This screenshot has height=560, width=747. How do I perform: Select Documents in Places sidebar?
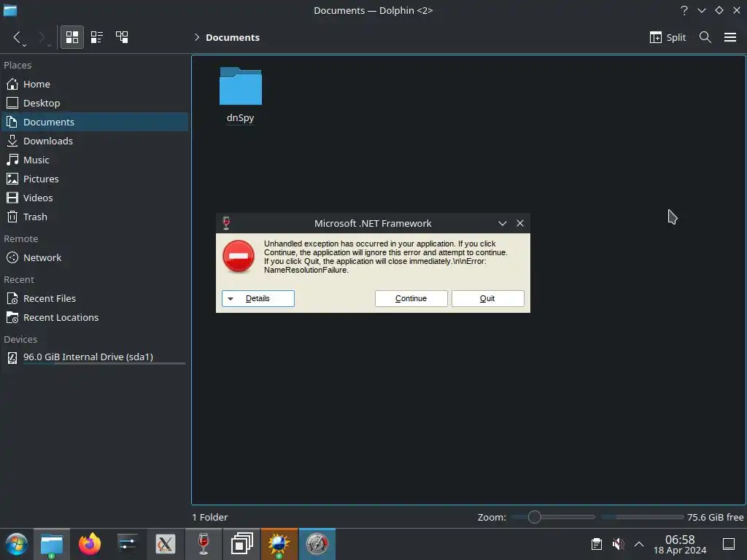94,122
